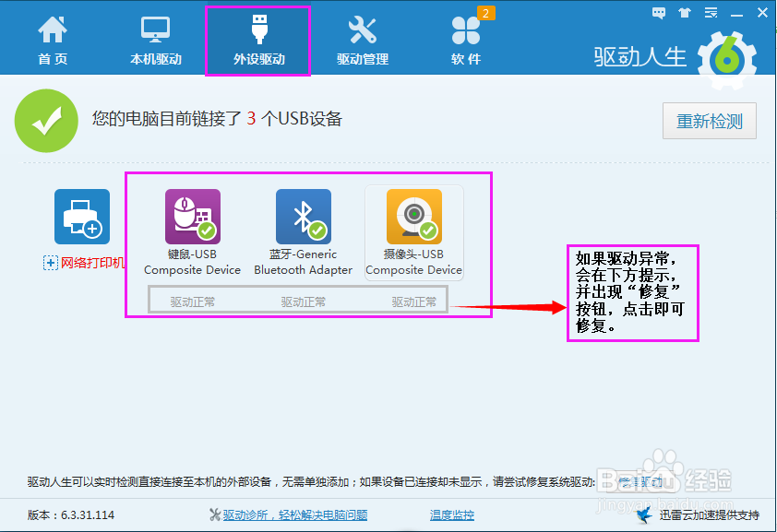Screen dimensions: 777x532
Task: Open the 温度监控 link
Action: [x=452, y=515]
